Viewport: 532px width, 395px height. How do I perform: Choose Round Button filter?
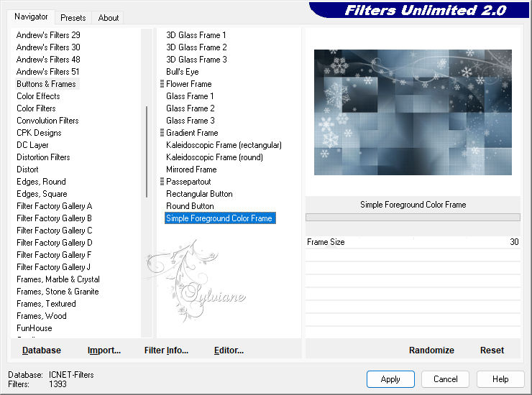click(190, 206)
